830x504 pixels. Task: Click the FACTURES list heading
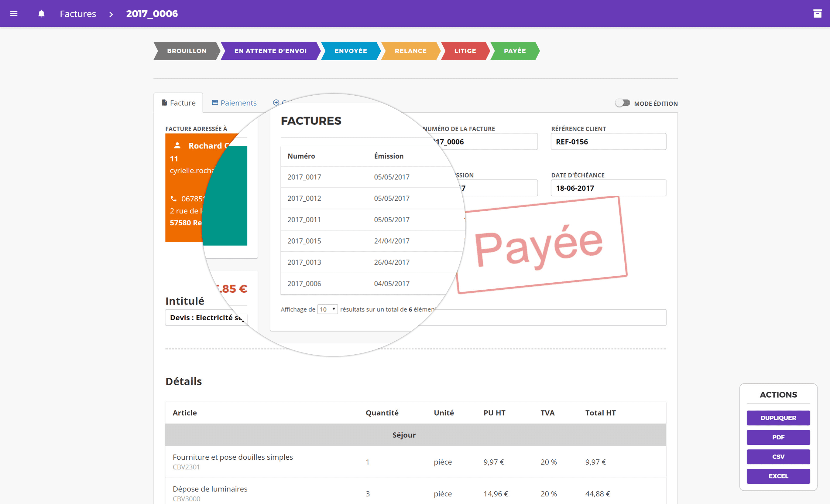point(311,121)
